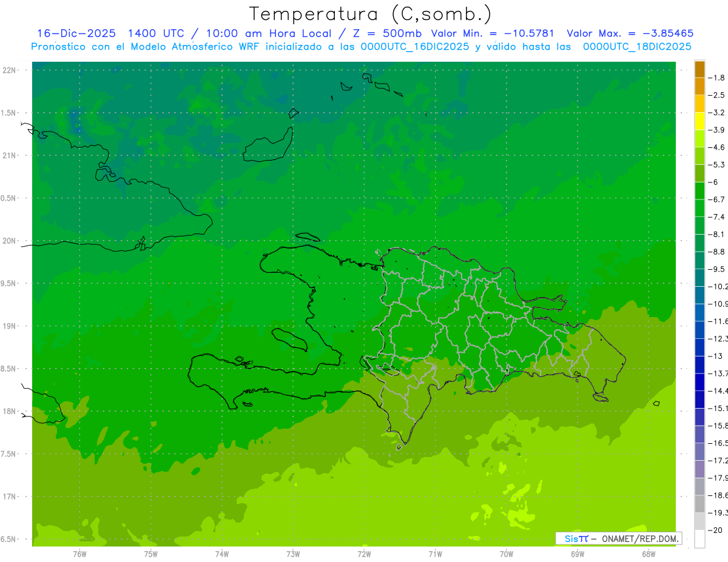Image resolution: width=728 pixels, height=562 pixels.
Task: Click the date '16-Dic-2025' in the header
Action: tap(77, 33)
